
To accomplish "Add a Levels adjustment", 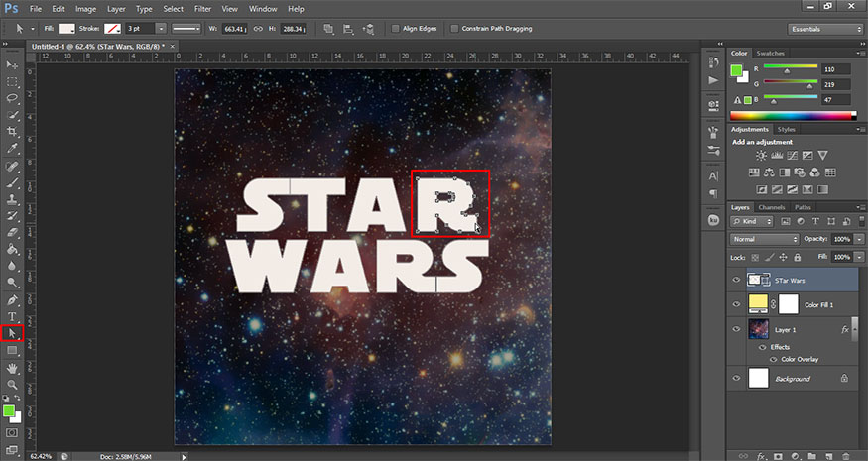I will coord(777,156).
